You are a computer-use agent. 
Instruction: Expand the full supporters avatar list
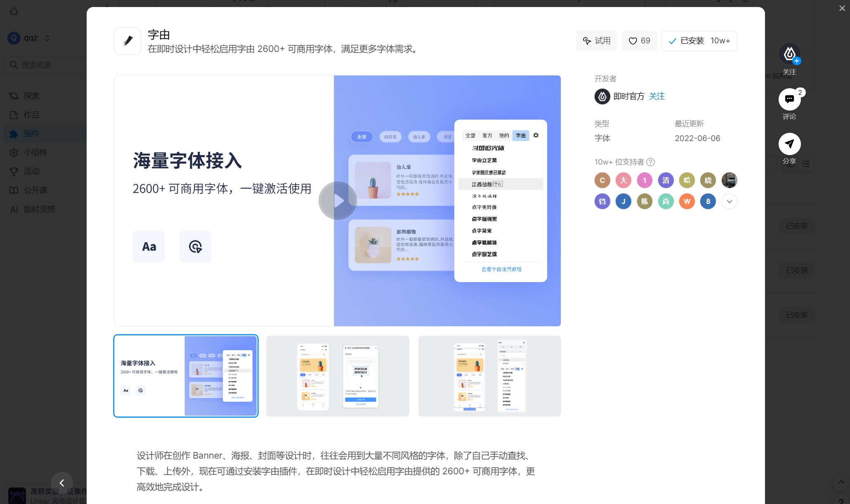pos(729,202)
